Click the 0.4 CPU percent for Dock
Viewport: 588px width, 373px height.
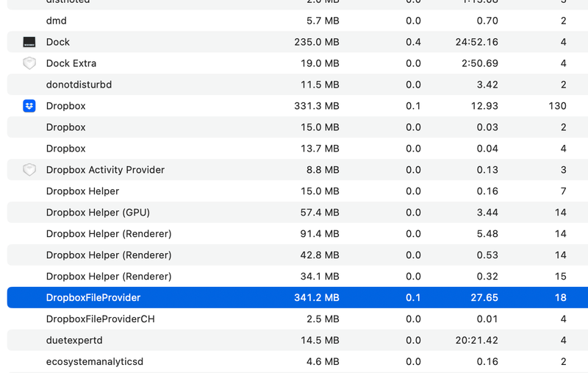pyautogui.click(x=413, y=42)
